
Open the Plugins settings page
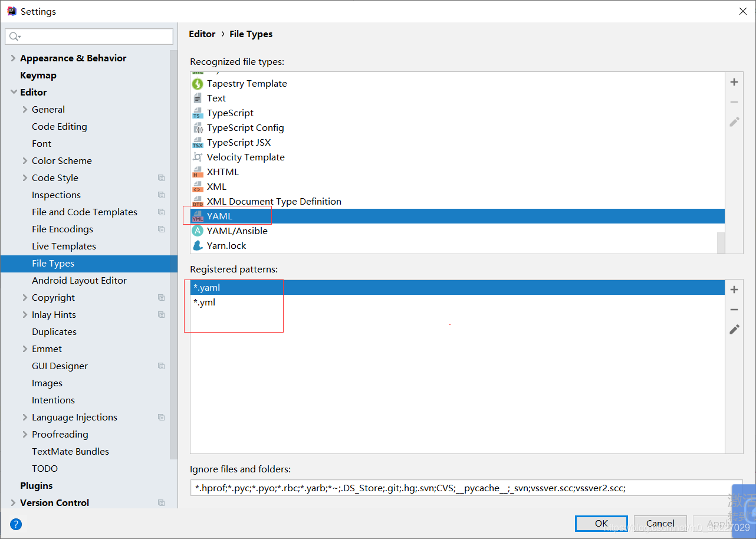pos(36,485)
